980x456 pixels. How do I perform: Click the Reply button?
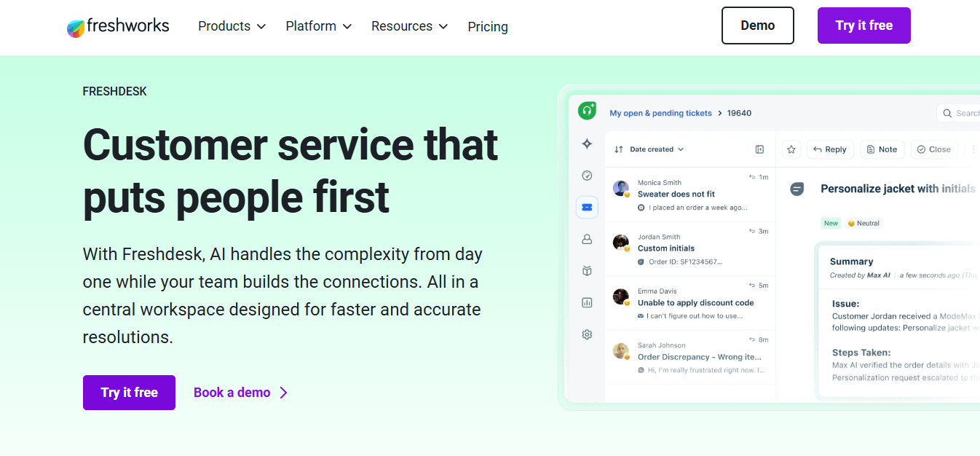click(x=830, y=149)
